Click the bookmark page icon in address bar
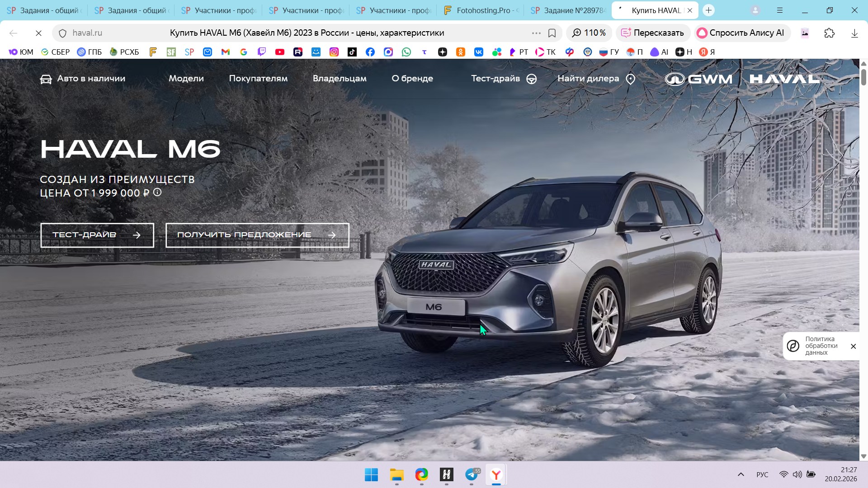The width and height of the screenshot is (868, 488). (x=552, y=33)
